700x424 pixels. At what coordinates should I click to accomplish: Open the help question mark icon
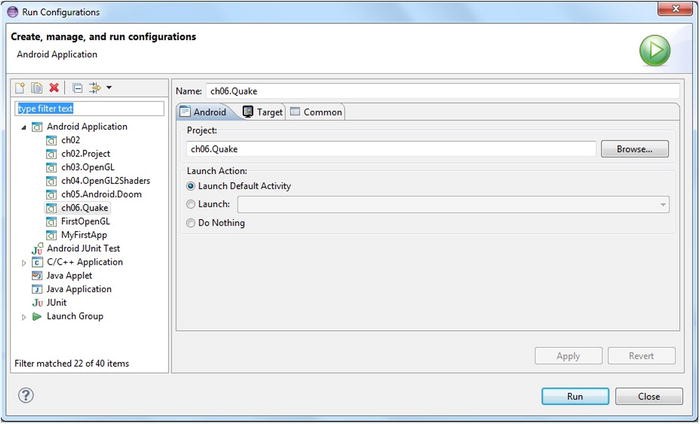coord(26,395)
